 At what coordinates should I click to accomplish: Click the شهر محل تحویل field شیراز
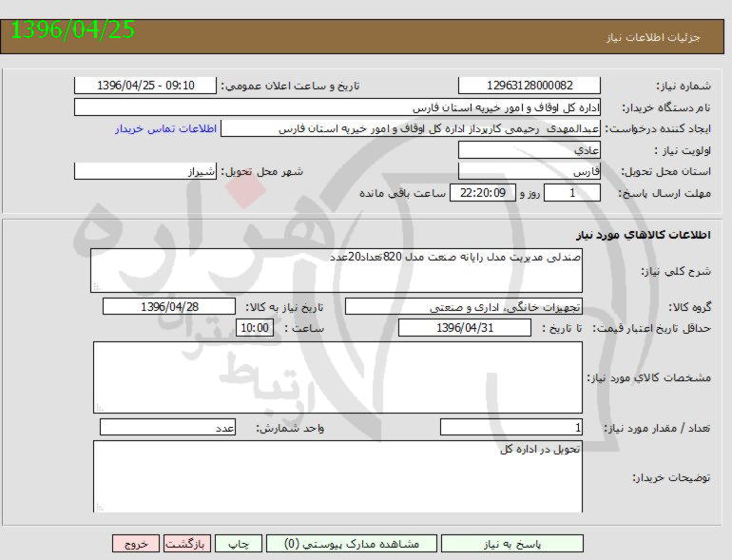(x=145, y=171)
